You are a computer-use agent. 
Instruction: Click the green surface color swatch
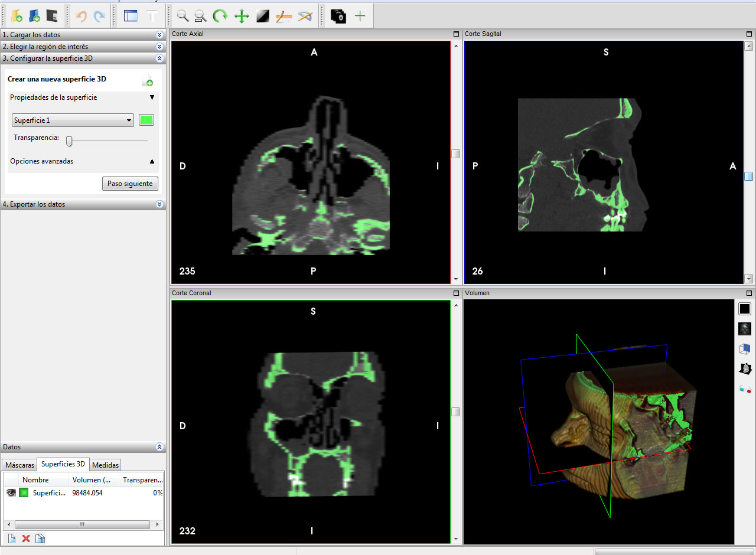point(146,120)
